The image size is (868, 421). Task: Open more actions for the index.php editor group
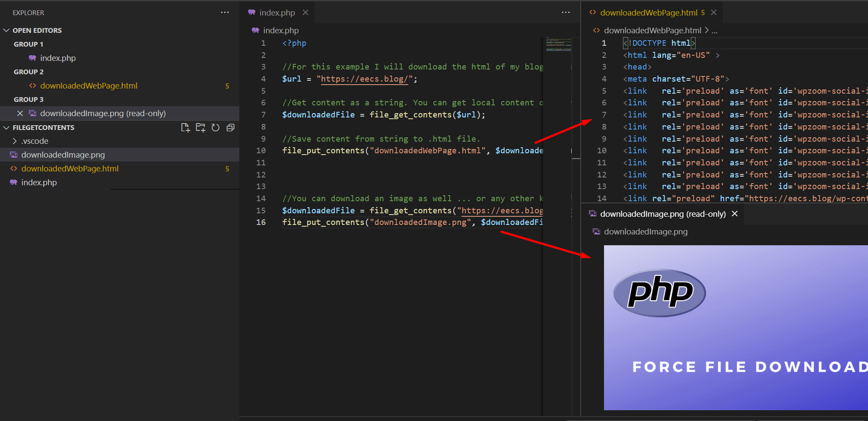(566, 13)
